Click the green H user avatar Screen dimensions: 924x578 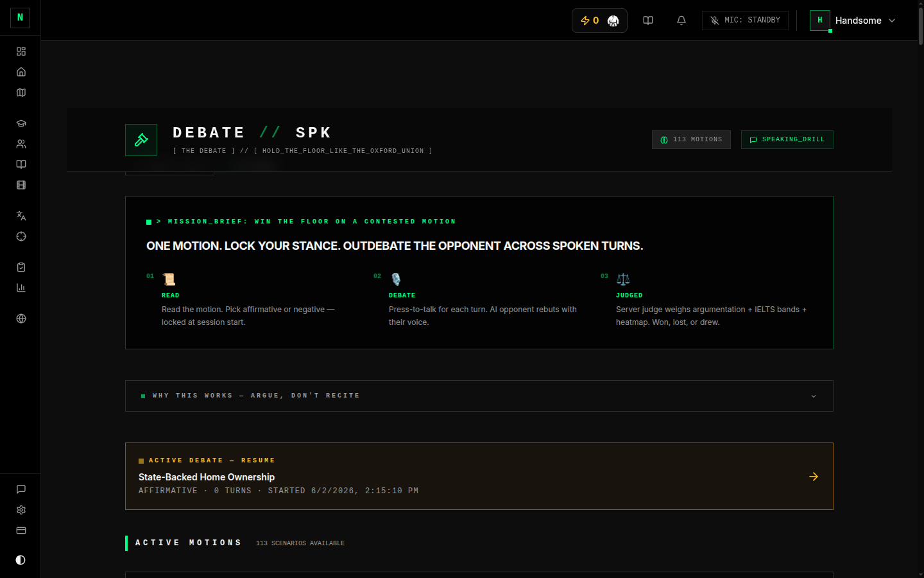[820, 21]
